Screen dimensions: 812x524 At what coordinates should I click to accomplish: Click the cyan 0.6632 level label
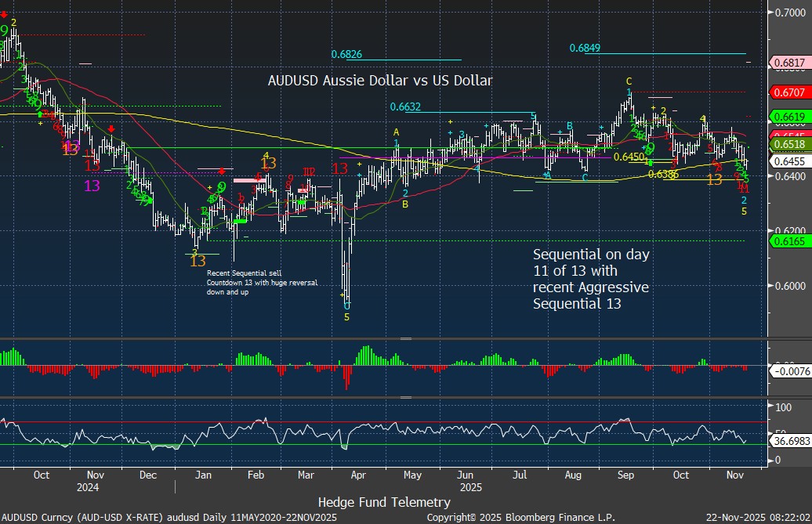(x=405, y=107)
